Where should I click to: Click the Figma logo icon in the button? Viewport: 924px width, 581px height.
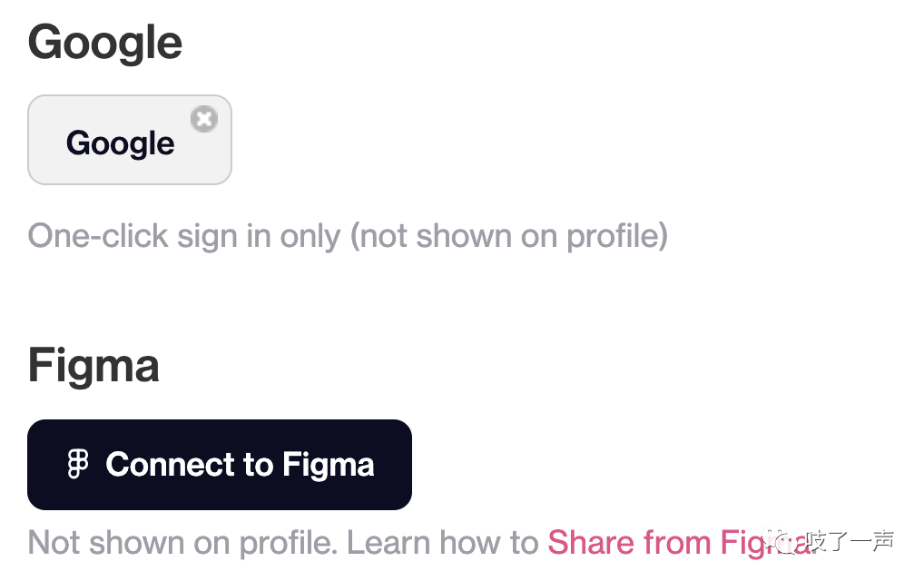[x=79, y=465]
